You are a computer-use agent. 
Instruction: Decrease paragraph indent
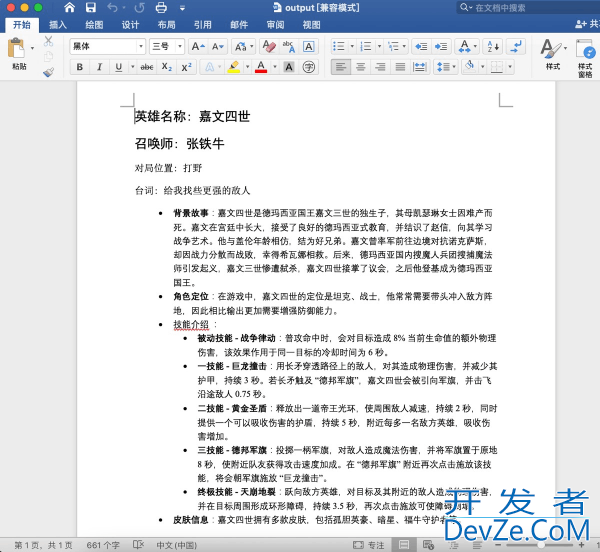421,46
